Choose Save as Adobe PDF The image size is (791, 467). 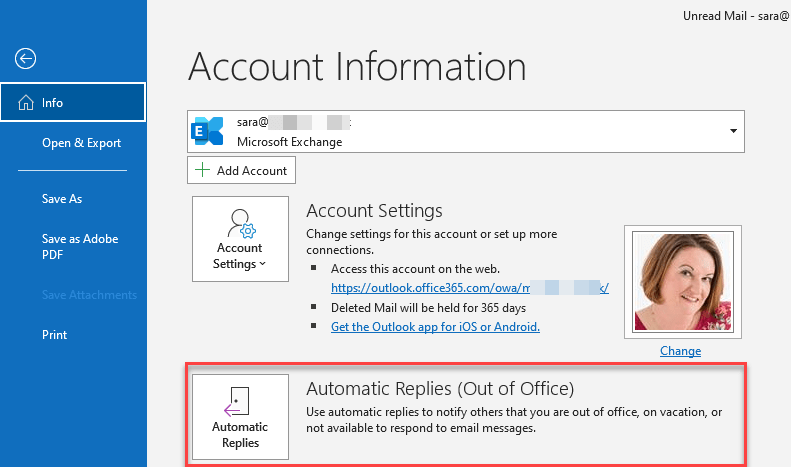[x=80, y=247]
